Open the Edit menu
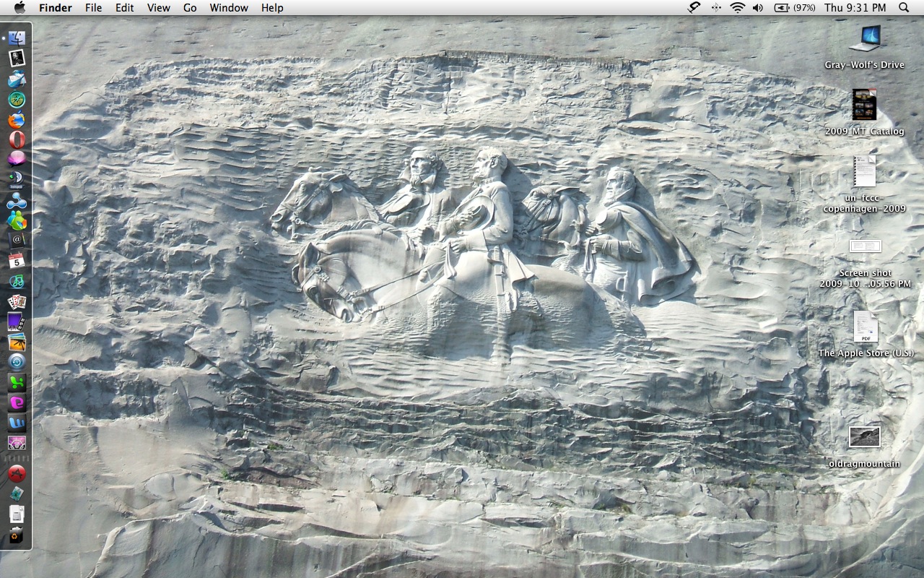Image resolution: width=924 pixels, height=578 pixels. click(125, 7)
